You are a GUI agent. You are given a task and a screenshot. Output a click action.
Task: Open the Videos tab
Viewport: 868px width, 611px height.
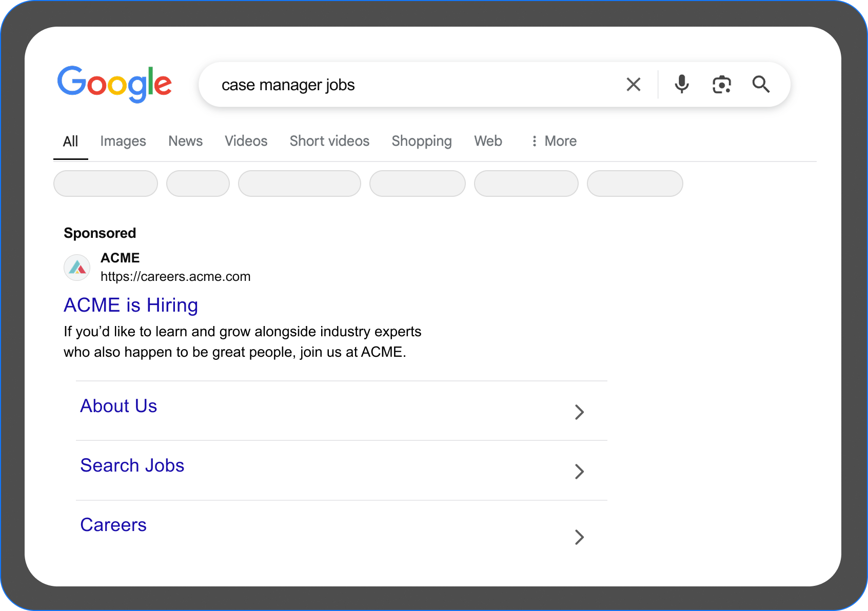click(x=246, y=141)
